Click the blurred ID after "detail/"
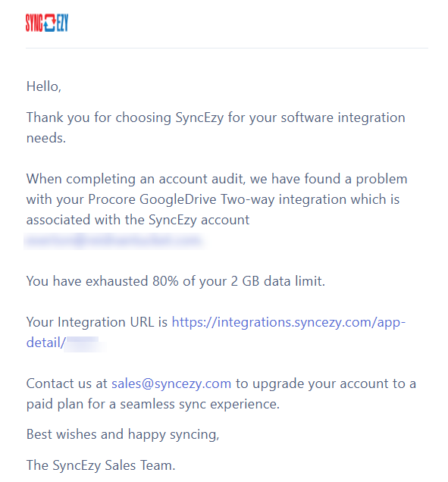The width and height of the screenshot is (448, 482). coord(85,343)
